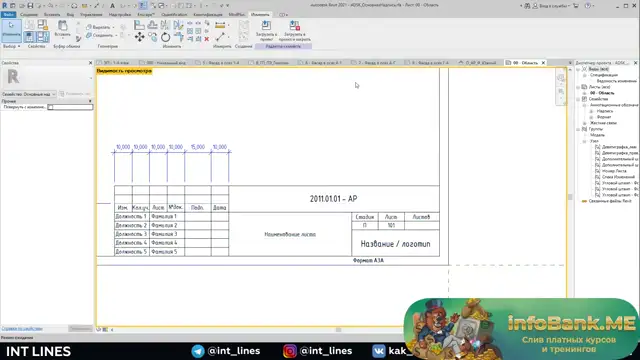Click the 2011.01.01 - AP title field
The image size is (640, 360).
tap(333, 199)
